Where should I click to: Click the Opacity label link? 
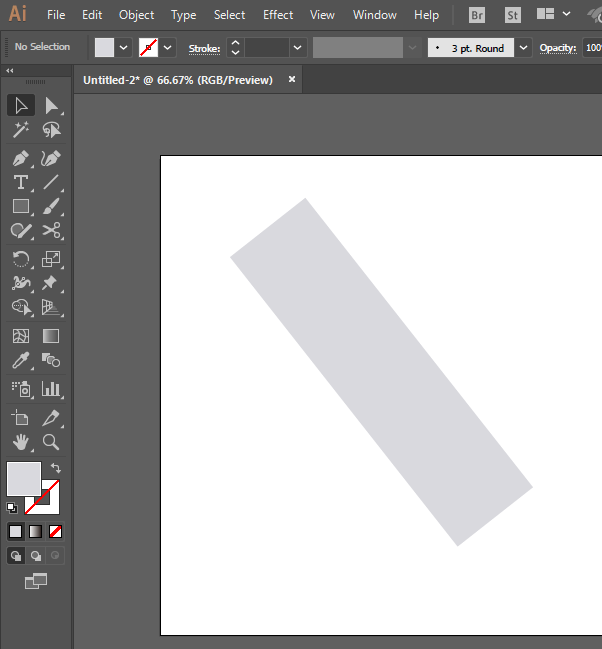tap(558, 48)
